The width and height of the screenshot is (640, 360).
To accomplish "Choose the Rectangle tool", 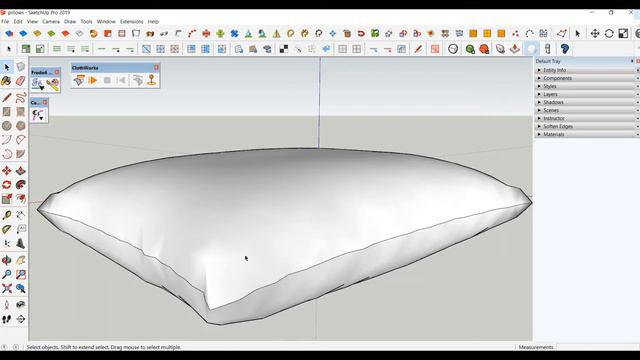I will pyautogui.click(x=7, y=111).
